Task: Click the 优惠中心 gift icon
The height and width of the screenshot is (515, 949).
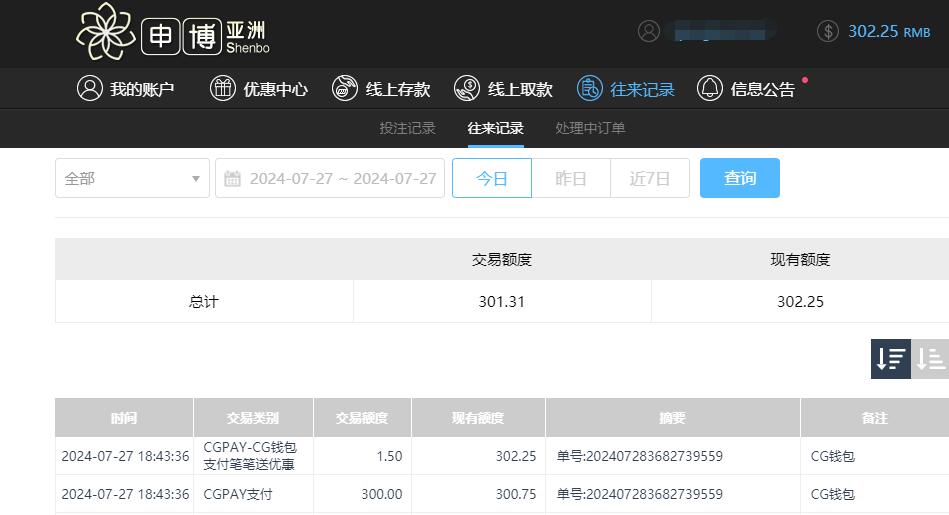Action: coord(223,88)
